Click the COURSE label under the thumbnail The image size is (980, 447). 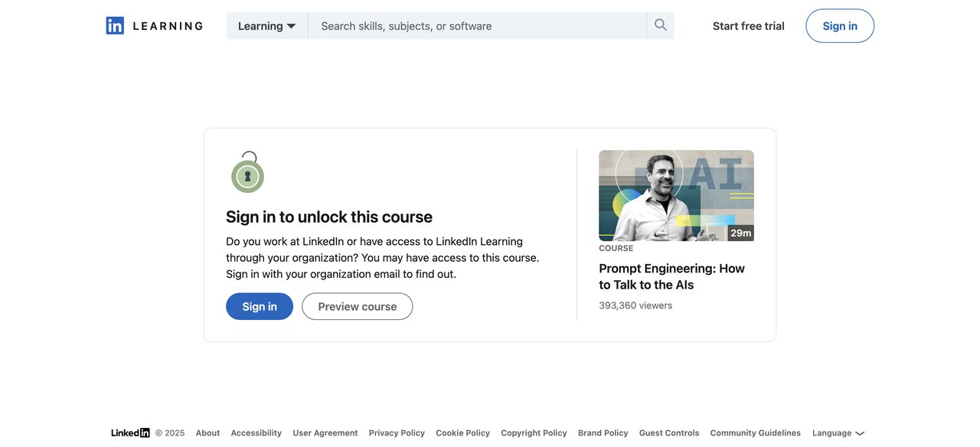click(x=616, y=248)
